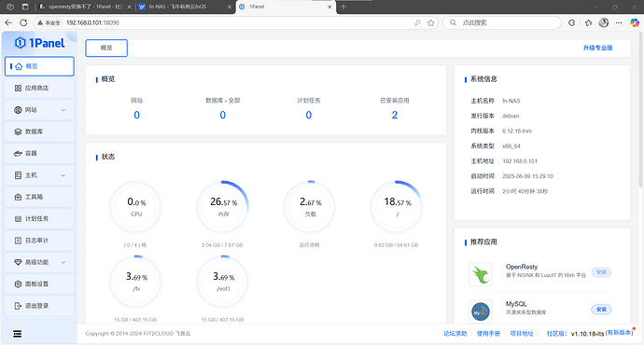
Task: Click the (有新版本) update link
Action: pyautogui.click(x=620, y=333)
